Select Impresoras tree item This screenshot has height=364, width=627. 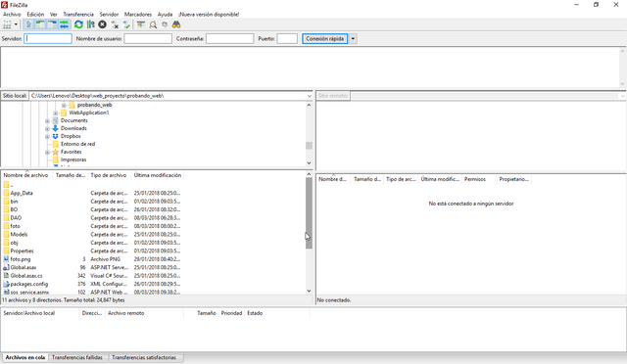73,159
